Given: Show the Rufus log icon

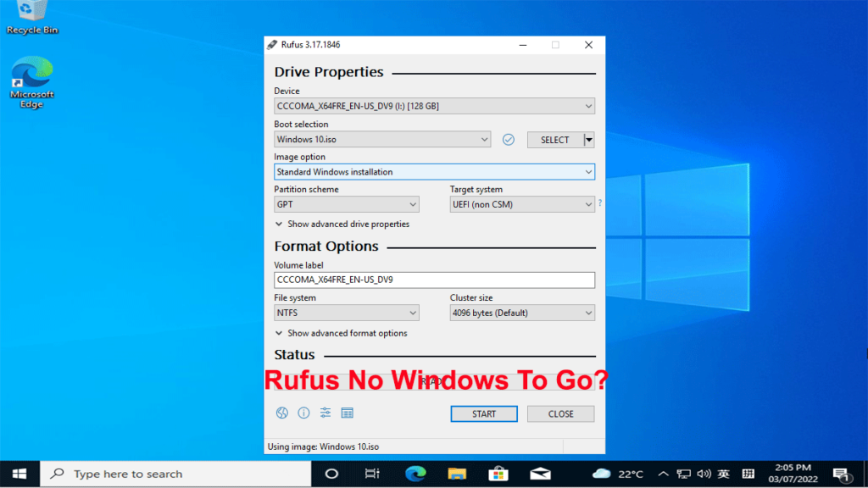Looking at the screenshot, I should pyautogui.click(x=347, y=413).
